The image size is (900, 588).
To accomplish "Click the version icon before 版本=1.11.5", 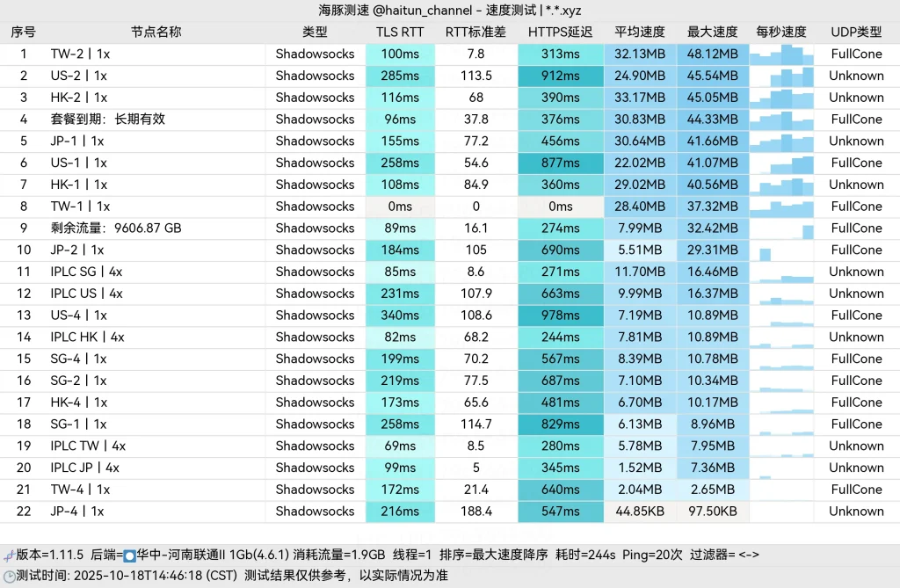I will pyautogui.click(x=9, y=555).
